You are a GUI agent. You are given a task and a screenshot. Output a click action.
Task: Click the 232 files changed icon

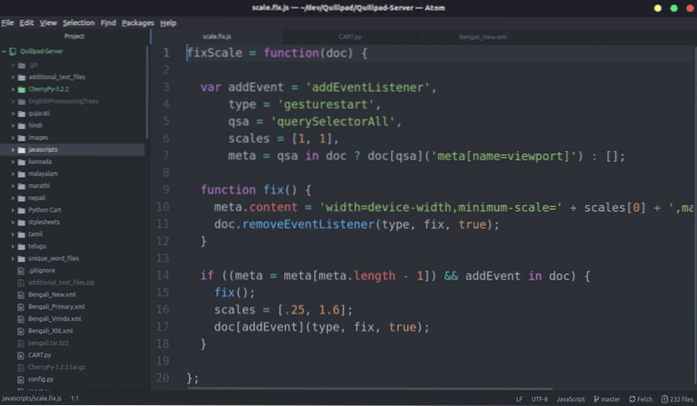pyautogui.click(x=665, y=399)
